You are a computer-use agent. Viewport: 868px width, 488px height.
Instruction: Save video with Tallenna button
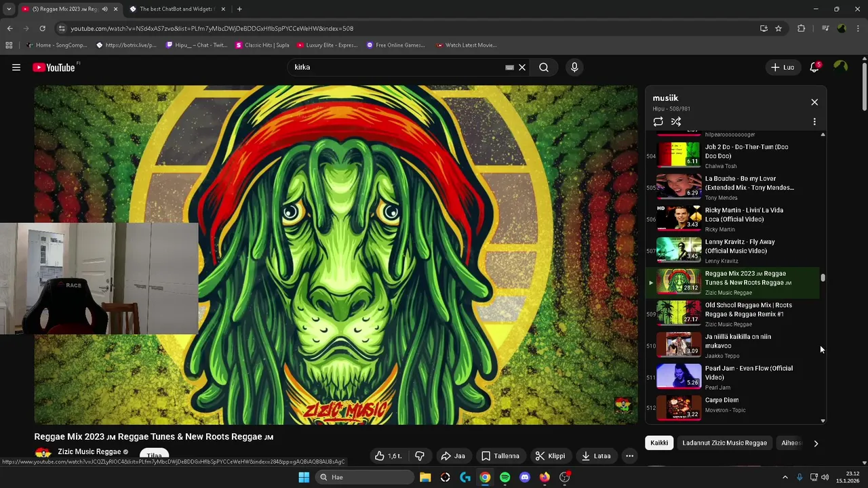click(x=500, y=456)
